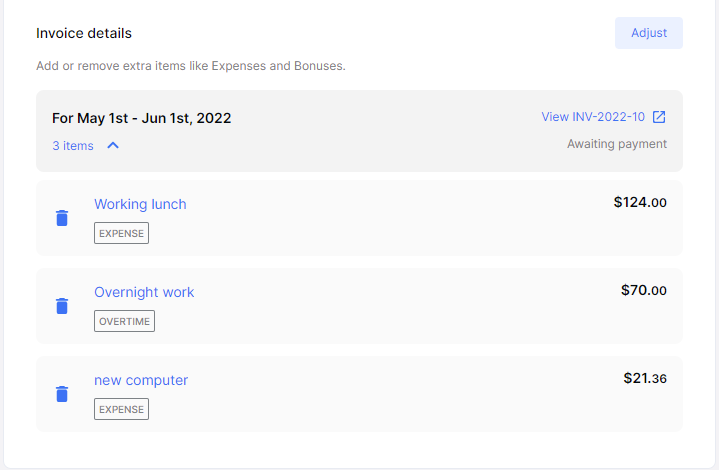Toggle the 3 items list label
The width and height of the screenshot is (719, 470).
point(73,146)
